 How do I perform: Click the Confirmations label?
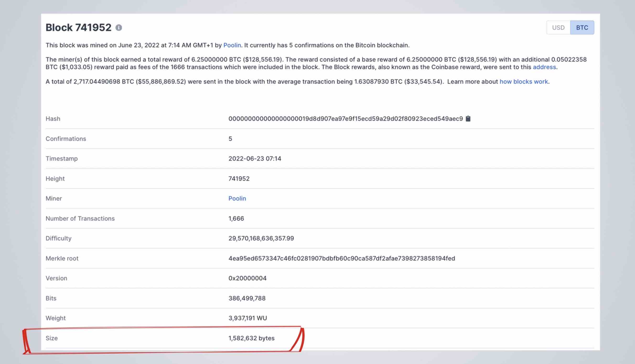(66, 139)
